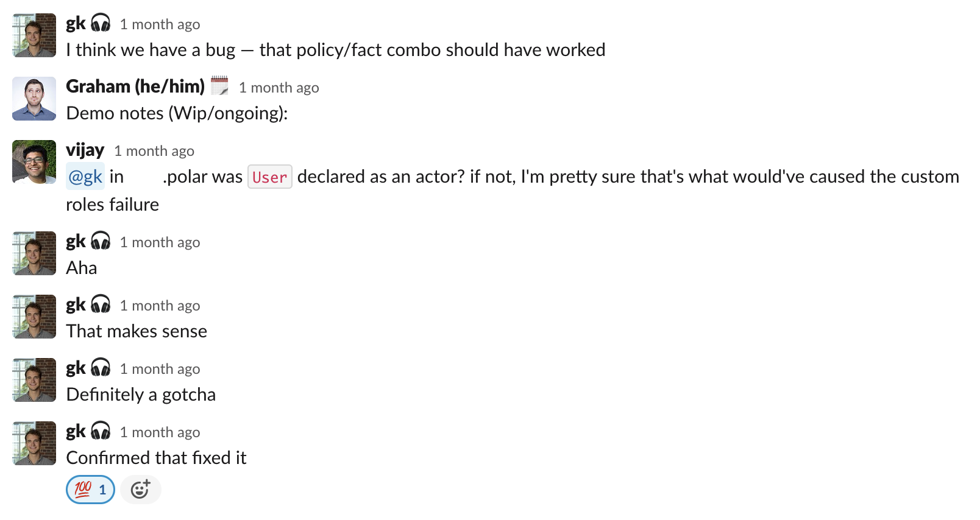Click headphones icon on "That makes sense" message
This screenshot has height=520, width=980.
click(x=101, y=305)
